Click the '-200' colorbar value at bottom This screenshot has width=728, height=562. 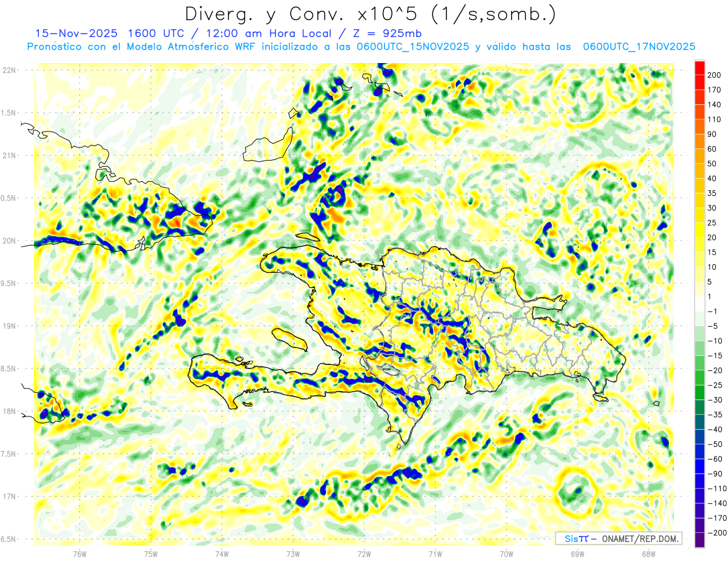pos(716,533)
